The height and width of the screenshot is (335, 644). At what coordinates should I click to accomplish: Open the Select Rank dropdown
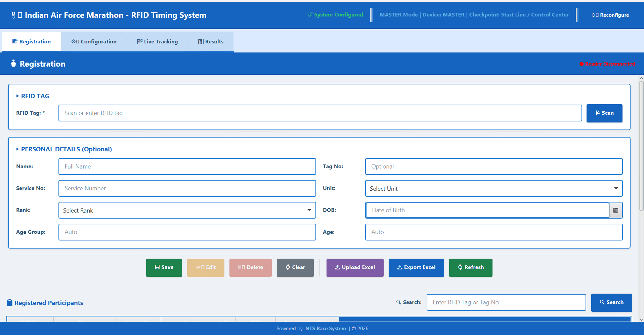(x=187, y=210)
